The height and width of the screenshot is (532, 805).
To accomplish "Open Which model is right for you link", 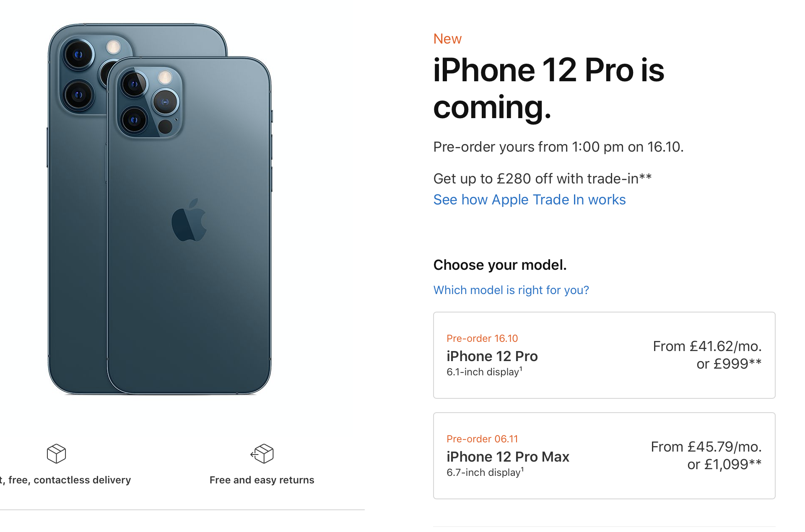I will [511, 290].
